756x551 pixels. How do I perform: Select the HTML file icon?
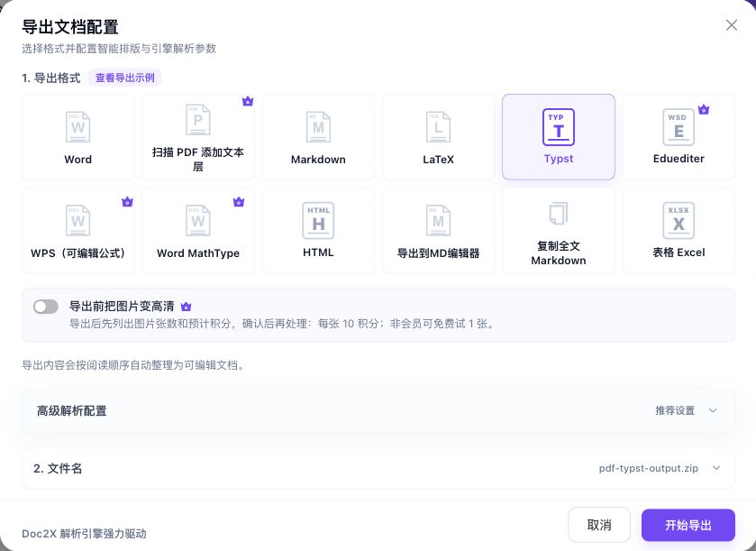318,221
